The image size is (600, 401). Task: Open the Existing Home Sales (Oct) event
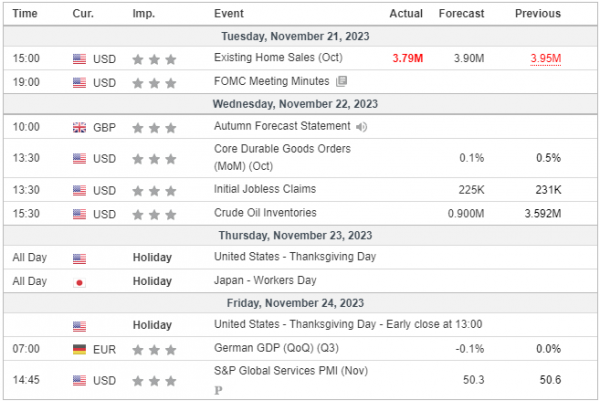click(270, 59)
